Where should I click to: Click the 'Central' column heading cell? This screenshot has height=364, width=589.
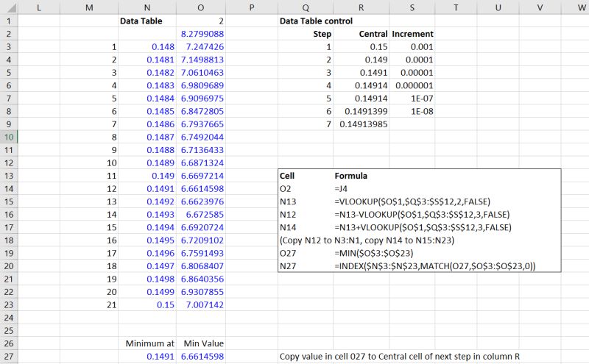361,34
